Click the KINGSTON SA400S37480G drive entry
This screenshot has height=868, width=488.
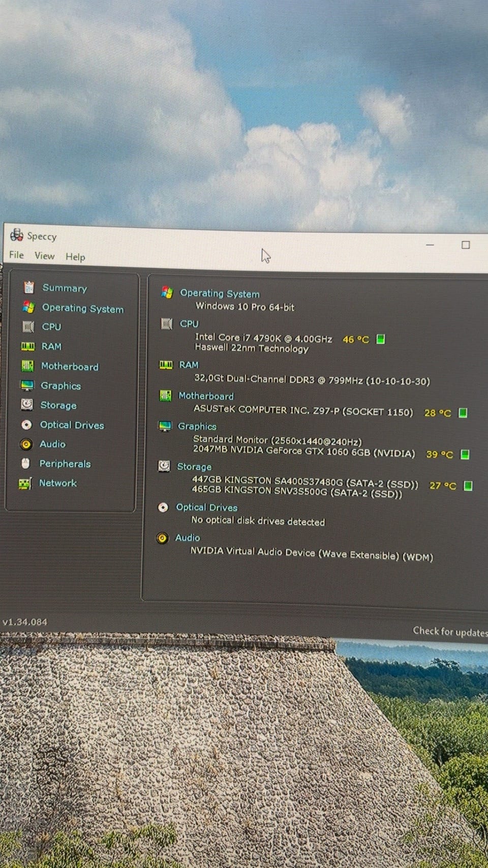304,482
